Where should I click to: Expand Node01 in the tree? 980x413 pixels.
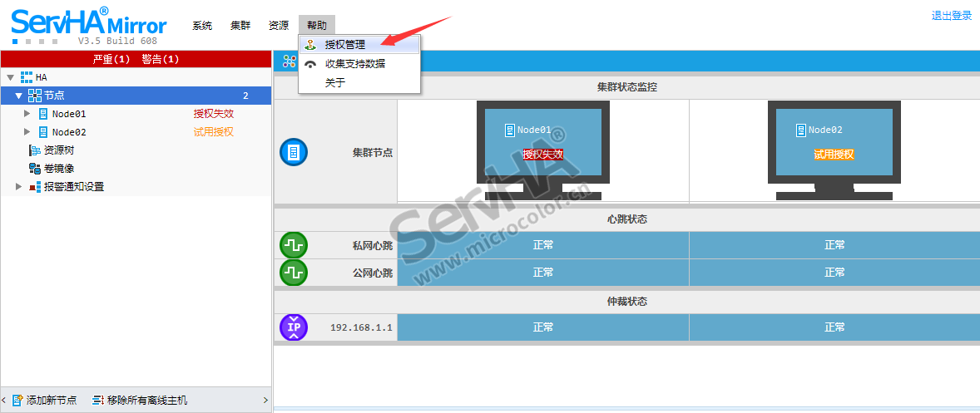pyautogui.click(x=27, y=114)
